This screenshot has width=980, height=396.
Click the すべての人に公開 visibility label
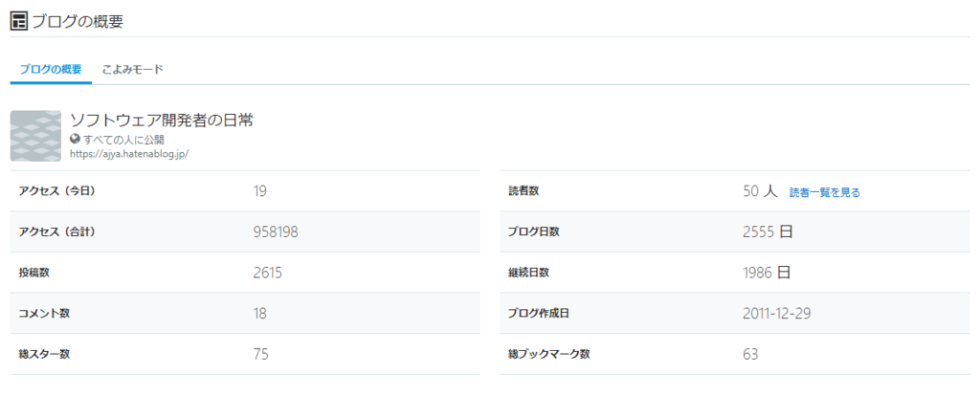pos(123,140)
